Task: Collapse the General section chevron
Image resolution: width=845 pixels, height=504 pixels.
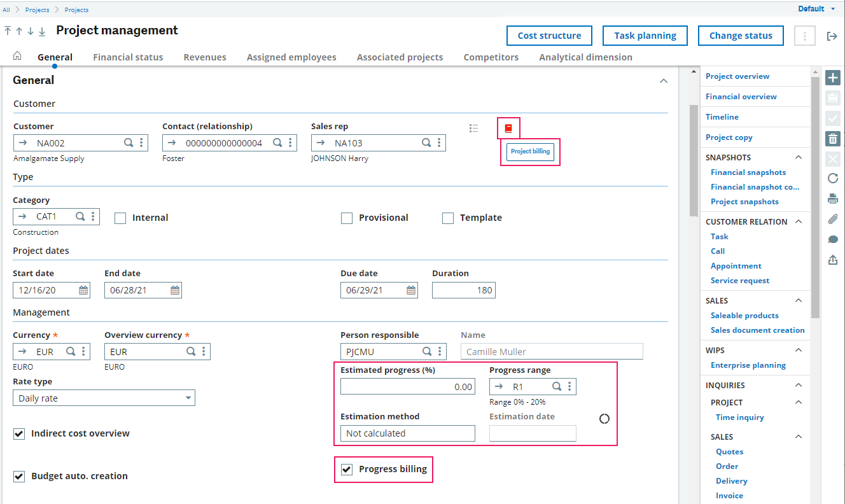Action: tap(663, 81)
